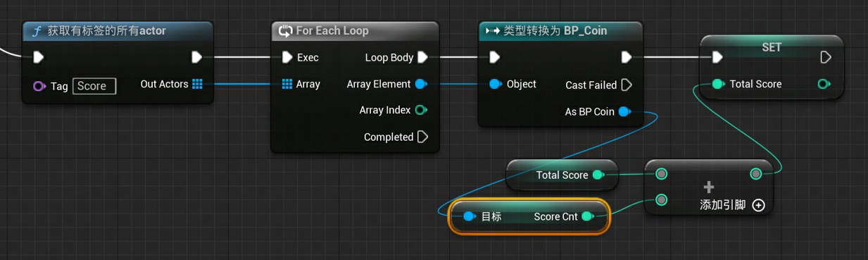Screen dimensions: 868x260
Task: Click the SET node exec input pin
Action: pyautogui.click(x=717, y=57)
